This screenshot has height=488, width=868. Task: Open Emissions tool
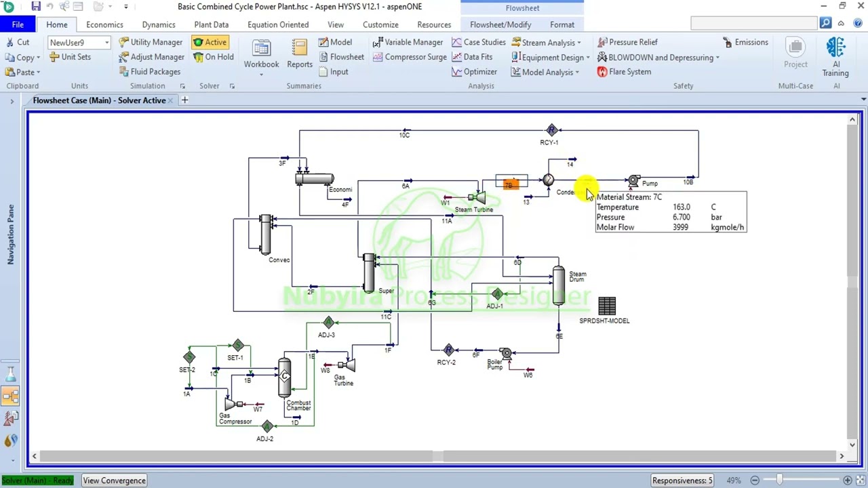pyautogui.click(x=745, y=42)
